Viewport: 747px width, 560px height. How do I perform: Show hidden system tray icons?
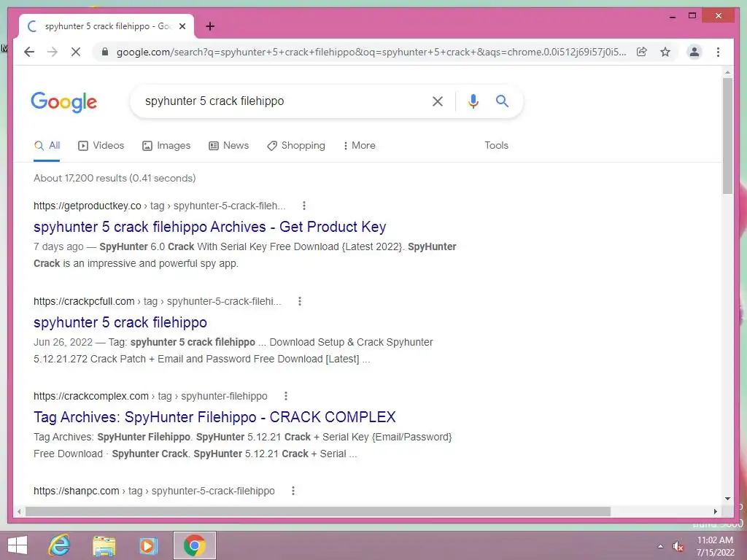(x=660, y=546)
